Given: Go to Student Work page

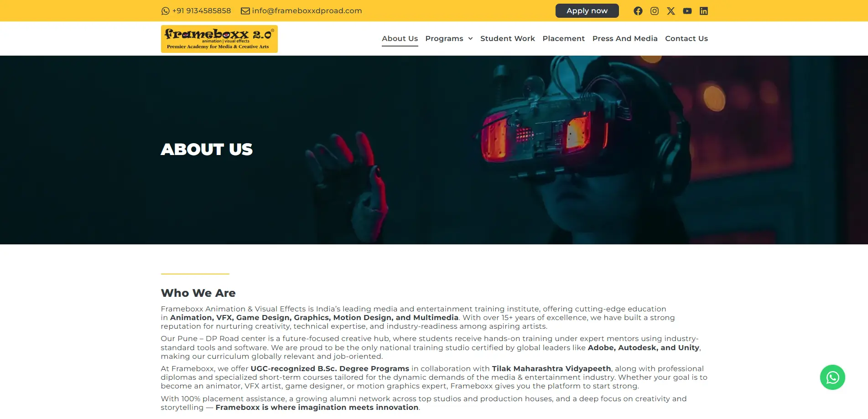Looking at the screenshot, I should tap(507, 39).
